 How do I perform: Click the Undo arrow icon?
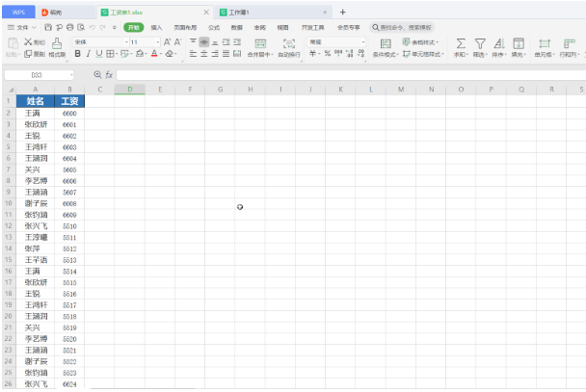92,27
